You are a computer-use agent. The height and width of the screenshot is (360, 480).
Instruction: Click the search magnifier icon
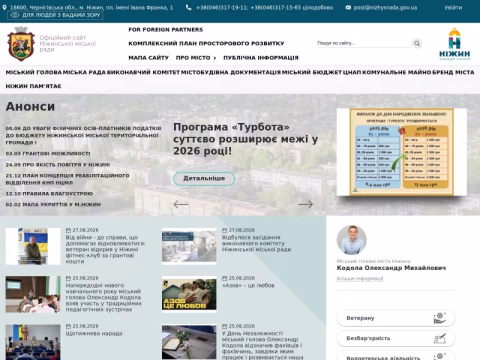point(417,43)
